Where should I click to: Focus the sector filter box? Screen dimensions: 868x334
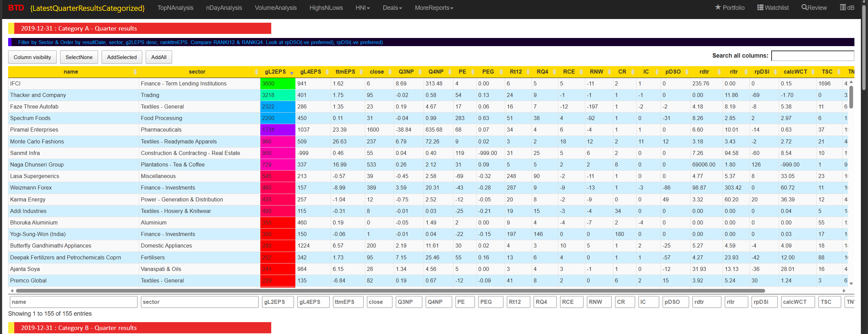click(199, 302)
